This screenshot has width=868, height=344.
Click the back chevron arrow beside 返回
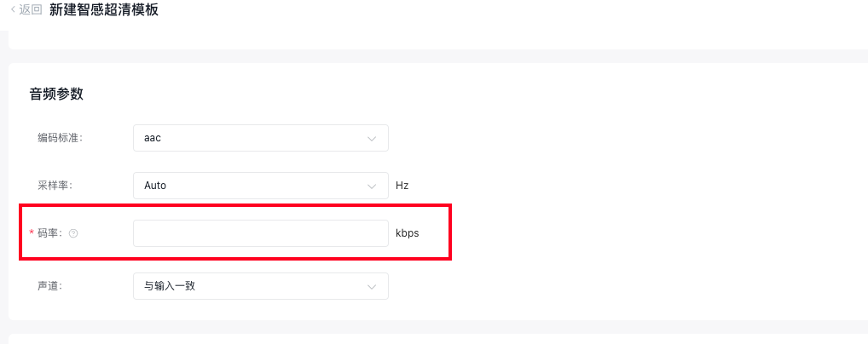point(14,10)
